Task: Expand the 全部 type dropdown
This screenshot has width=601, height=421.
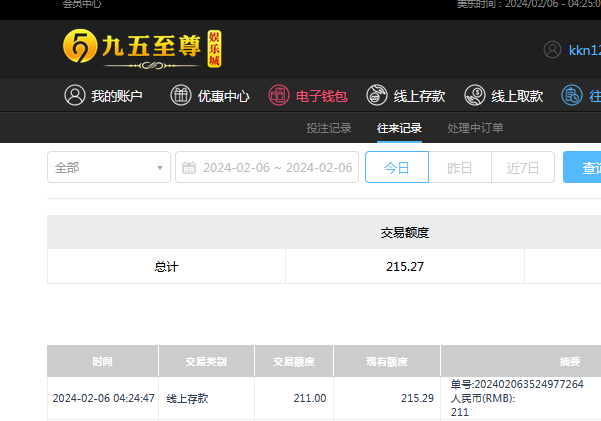Action: (x=109, y=167)
